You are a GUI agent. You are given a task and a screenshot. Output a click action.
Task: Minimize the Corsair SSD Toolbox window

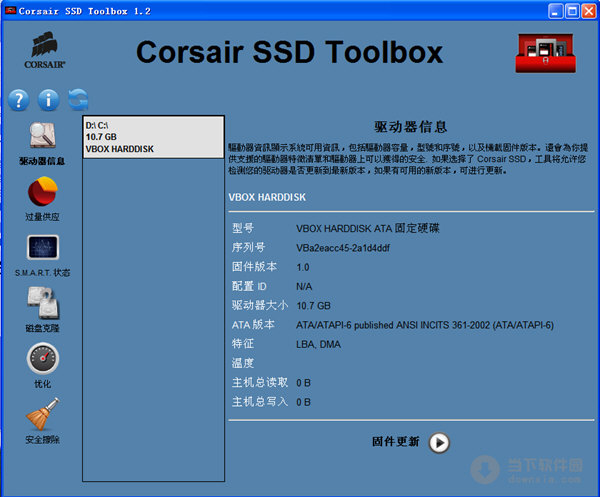550,10
